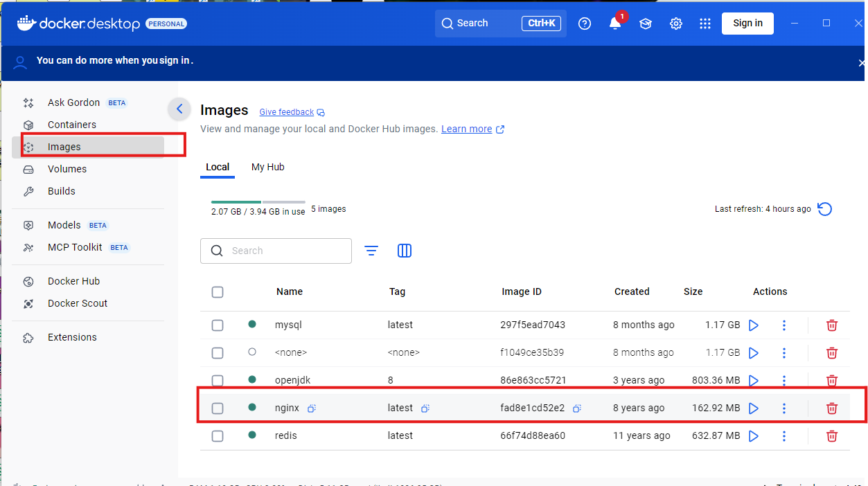This screenshot has height=486, width=868.
Task: Open Models in the sidebar
Action: [x=88, y=225]
